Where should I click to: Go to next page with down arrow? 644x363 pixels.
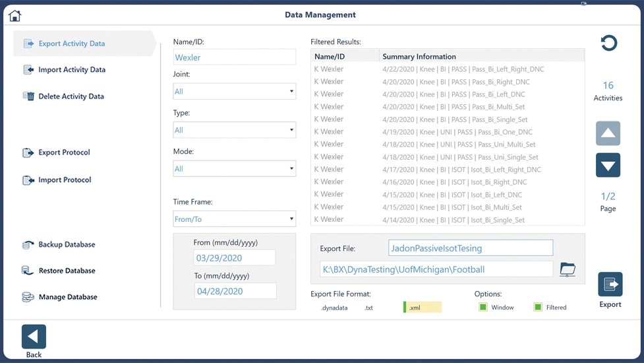pyautogui.click(x=608, y=165)
